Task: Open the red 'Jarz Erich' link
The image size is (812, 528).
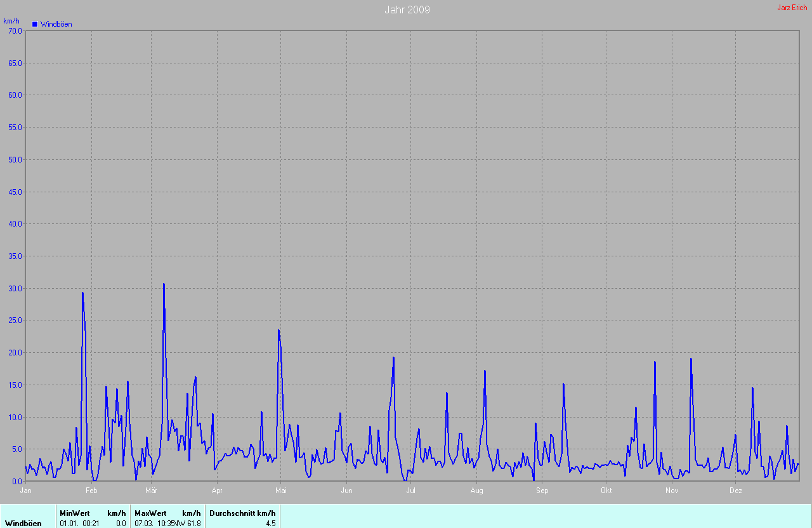Action: tap(792, 8)
